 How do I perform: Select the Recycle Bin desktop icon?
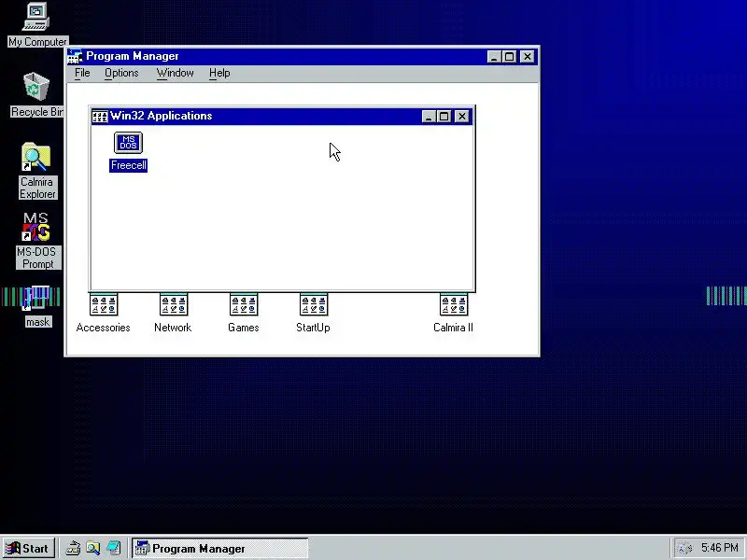pyautogui.click(x=36, y=87)
